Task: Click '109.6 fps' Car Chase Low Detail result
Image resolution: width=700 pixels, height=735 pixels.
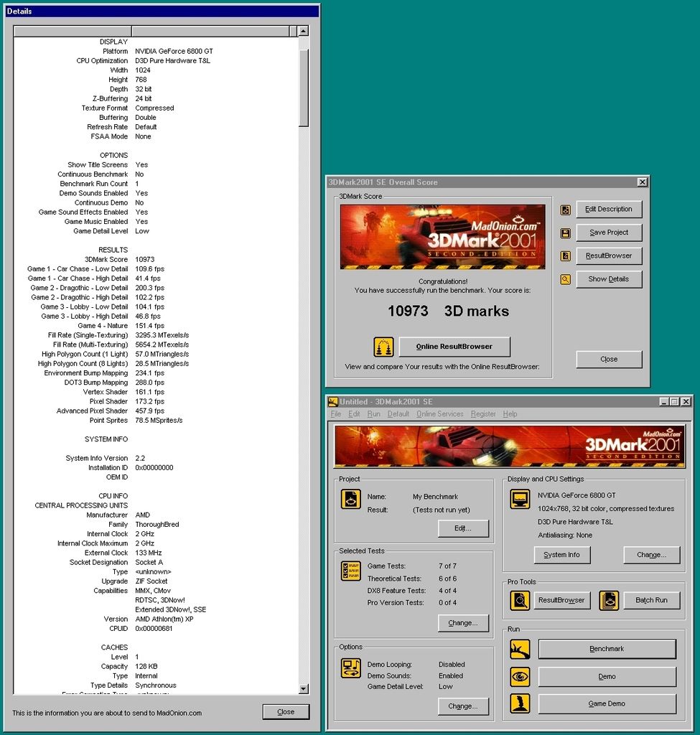Action: pos(149,269)
